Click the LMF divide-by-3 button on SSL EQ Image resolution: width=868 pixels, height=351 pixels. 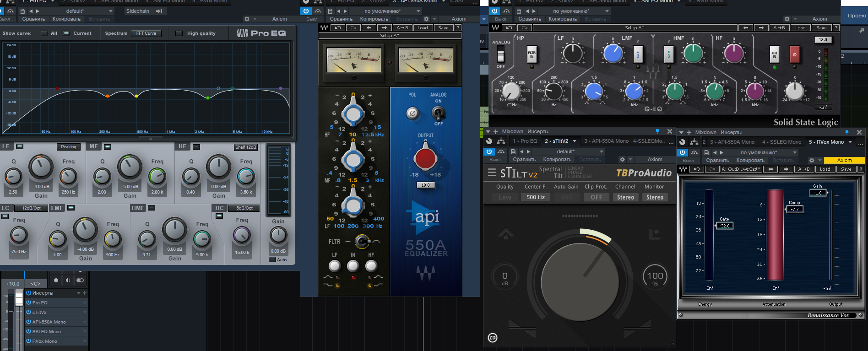point(638,54)
